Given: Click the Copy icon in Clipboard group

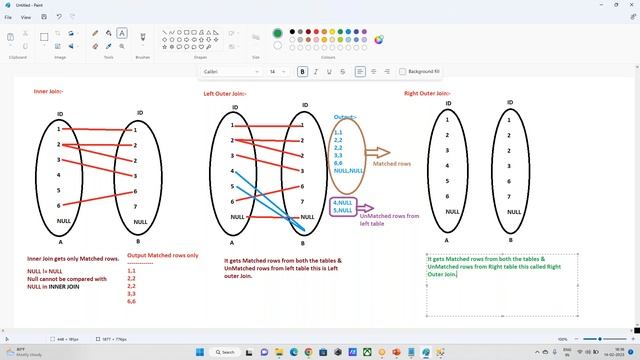Looking at the screenshot, I should coord(25,46).
